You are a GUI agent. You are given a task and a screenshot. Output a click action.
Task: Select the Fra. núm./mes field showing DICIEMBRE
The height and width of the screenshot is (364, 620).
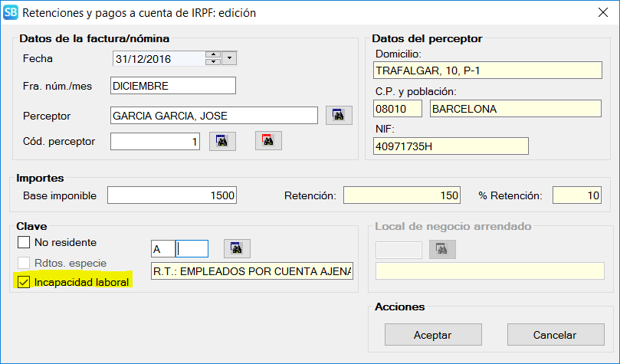[x=172, y=86]
